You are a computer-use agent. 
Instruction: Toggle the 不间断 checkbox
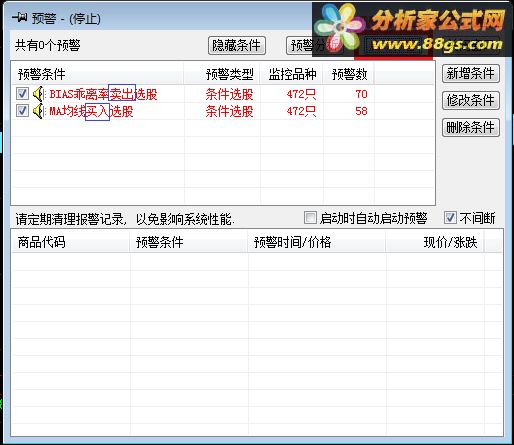(450, 218)
